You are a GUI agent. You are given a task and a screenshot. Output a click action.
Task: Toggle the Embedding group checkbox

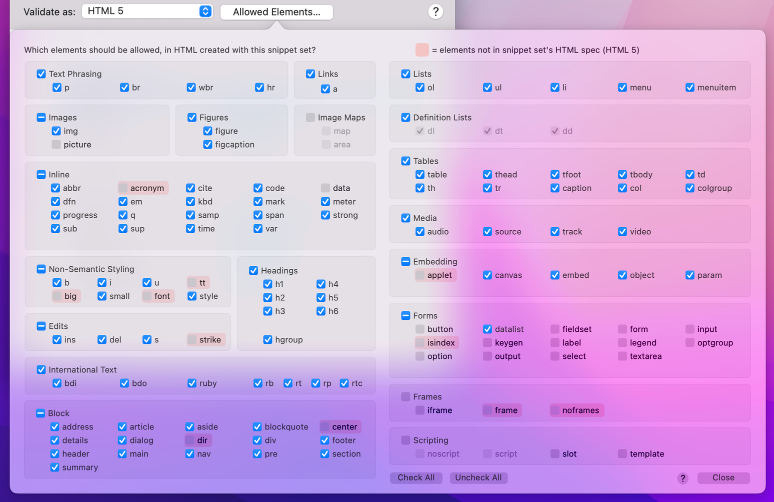pyautogui.click(x=406, y=262)
